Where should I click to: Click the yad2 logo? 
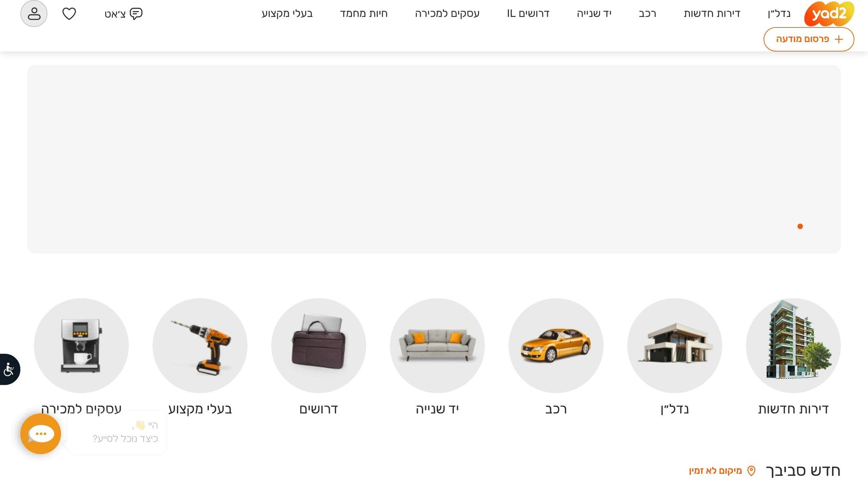pyautogui.click(x=829, y=14)
